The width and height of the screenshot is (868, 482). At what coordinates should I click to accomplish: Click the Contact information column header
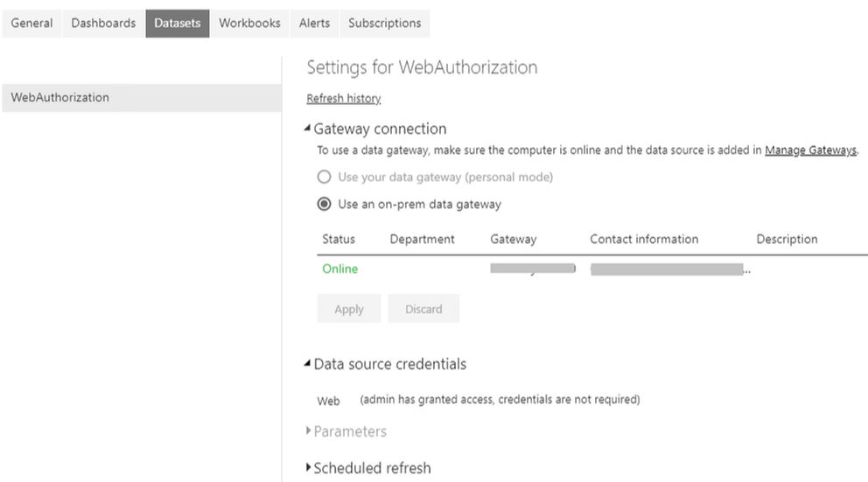[644, 239]
